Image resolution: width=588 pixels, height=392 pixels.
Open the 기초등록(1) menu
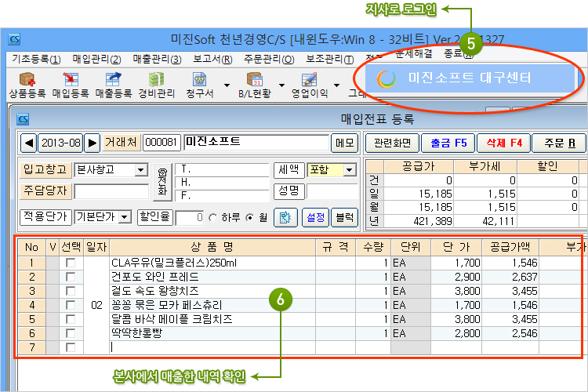36,60
